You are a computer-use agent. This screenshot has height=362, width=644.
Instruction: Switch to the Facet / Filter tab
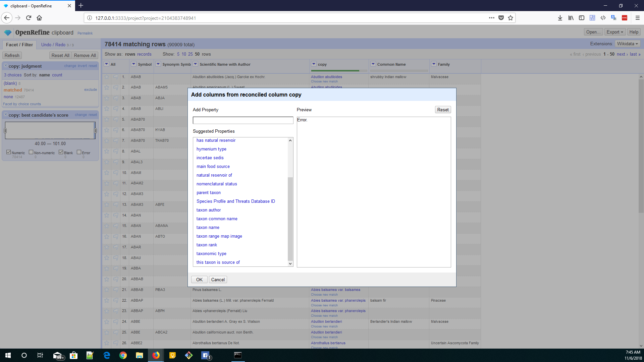pos(19,45)
